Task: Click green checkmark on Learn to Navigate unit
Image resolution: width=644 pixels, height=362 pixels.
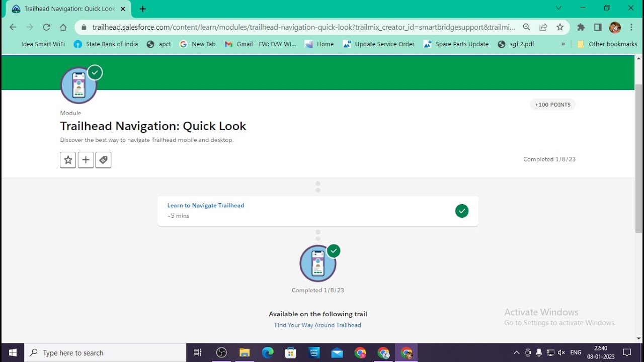Action: point(462,211)
